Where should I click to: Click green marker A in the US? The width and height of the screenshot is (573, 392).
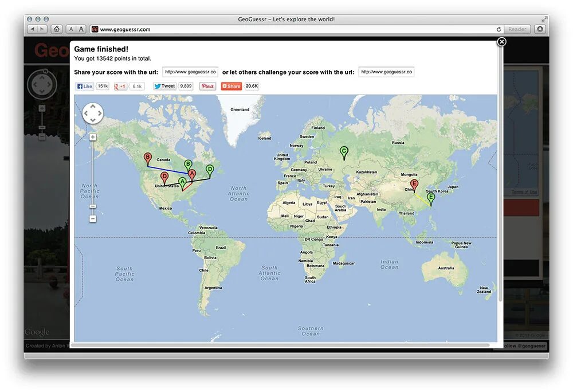182,183
